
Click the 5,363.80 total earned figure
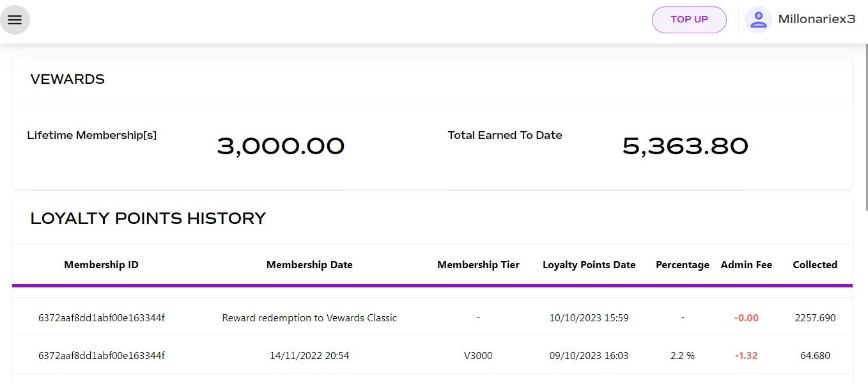685,147
